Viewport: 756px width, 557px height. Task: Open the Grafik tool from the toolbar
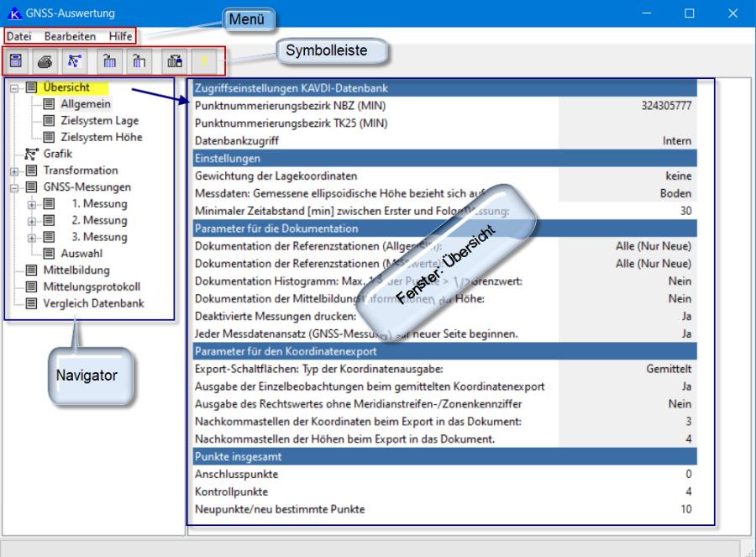(x=74, y=60)
